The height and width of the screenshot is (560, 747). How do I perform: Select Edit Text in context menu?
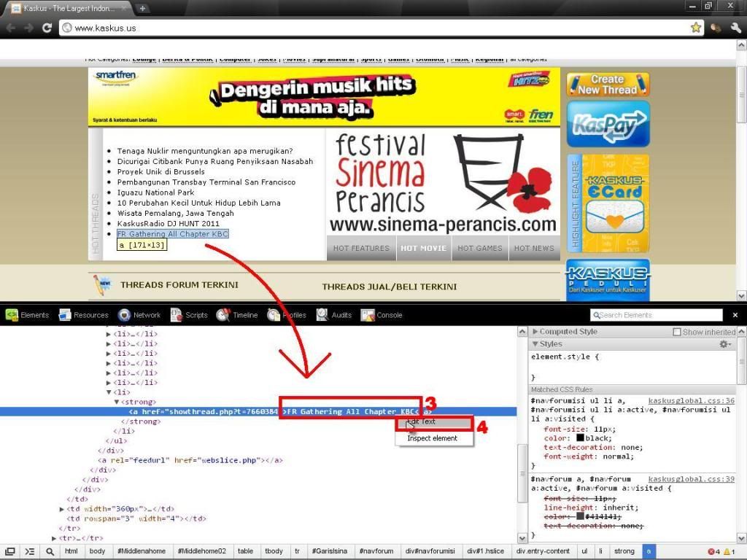tap(434, 421)
